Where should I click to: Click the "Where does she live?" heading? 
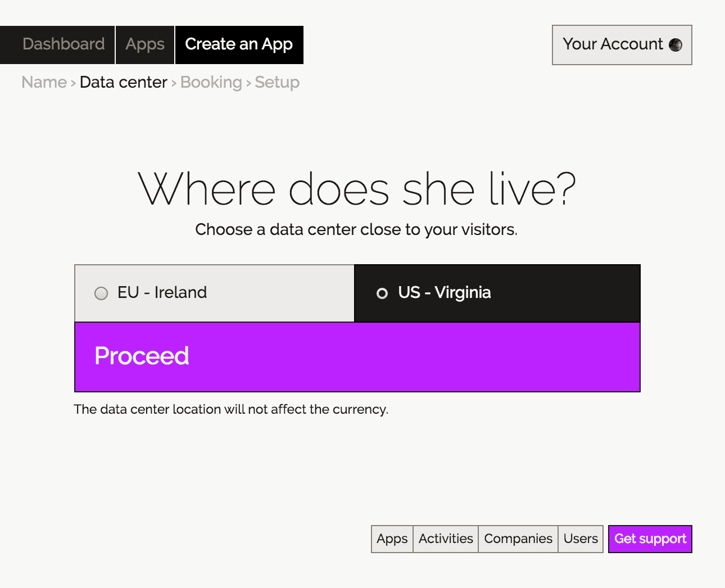(357, 189)
